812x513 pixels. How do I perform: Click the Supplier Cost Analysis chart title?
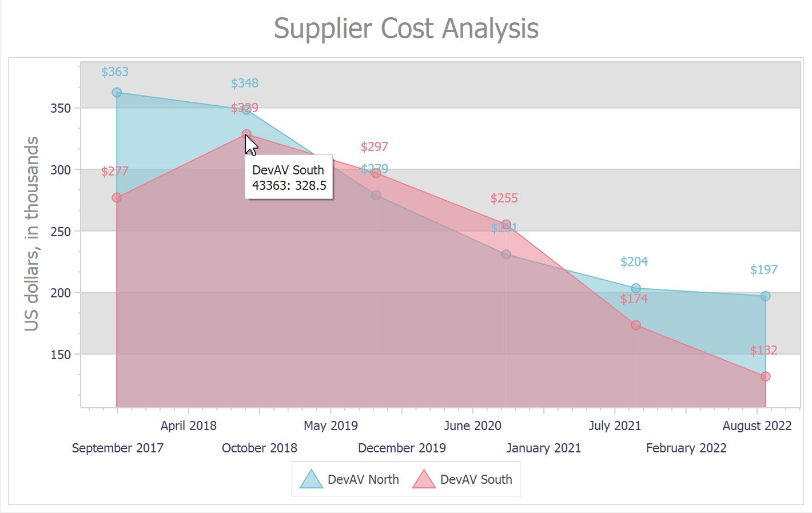pyautogui.click(x=406, y=29)
